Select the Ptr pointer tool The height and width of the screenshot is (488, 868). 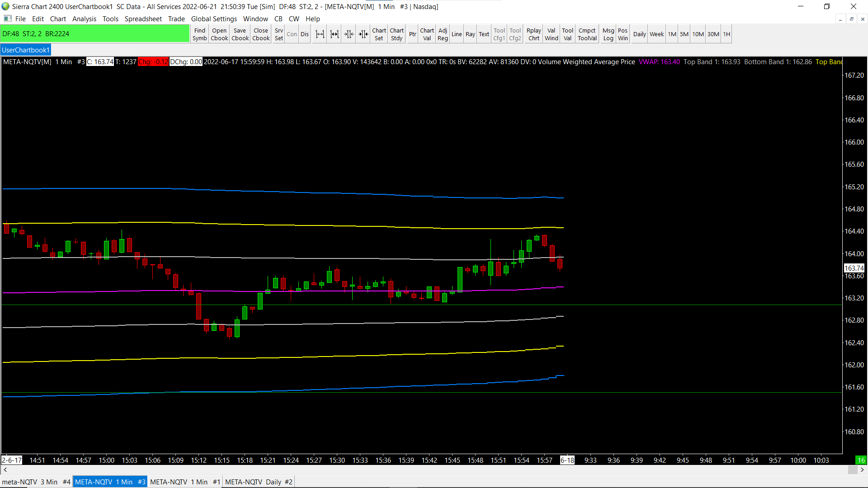[x=412, y=34]
